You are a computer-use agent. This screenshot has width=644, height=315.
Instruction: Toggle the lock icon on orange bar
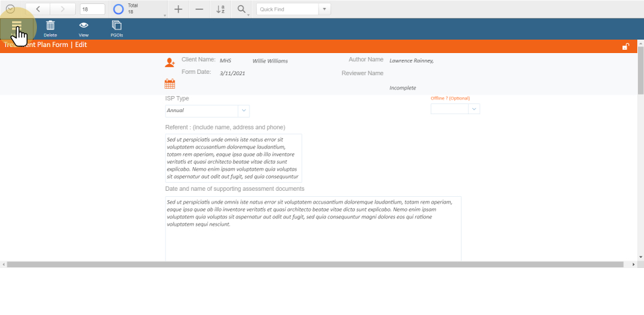coord(625,46)
